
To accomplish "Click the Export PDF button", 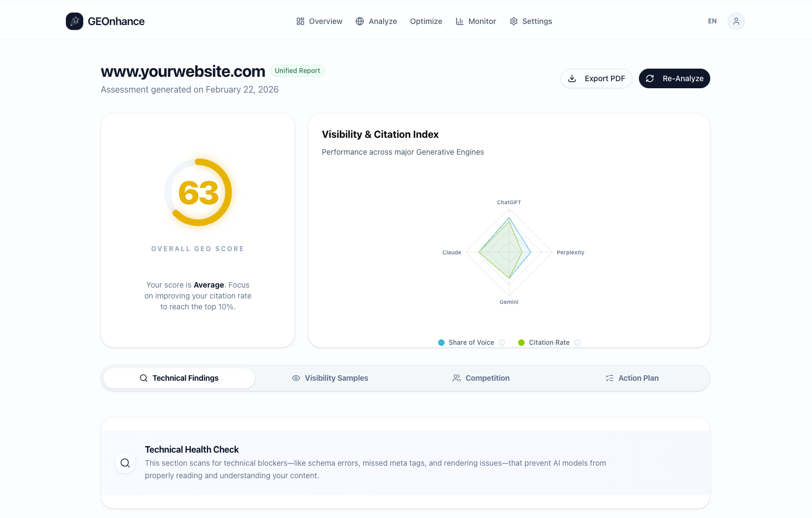I will tap(596, 78).
